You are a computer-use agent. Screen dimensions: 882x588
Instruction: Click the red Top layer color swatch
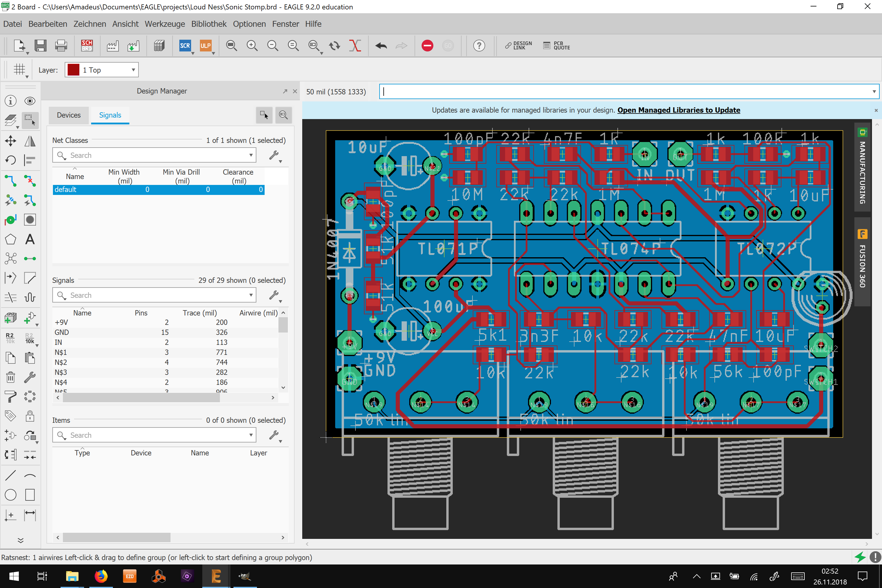(73, 70)
